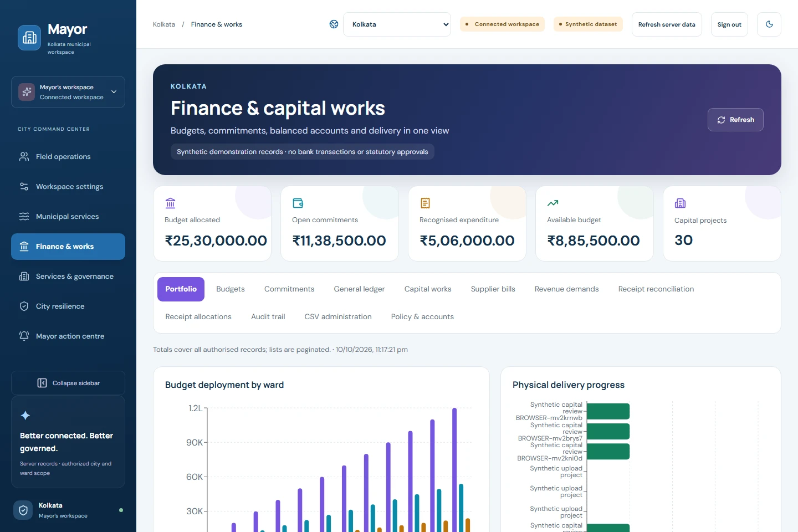Click the ₹11,38,500.00 open commitments value

pyautogui.click(x=339, y=241)
